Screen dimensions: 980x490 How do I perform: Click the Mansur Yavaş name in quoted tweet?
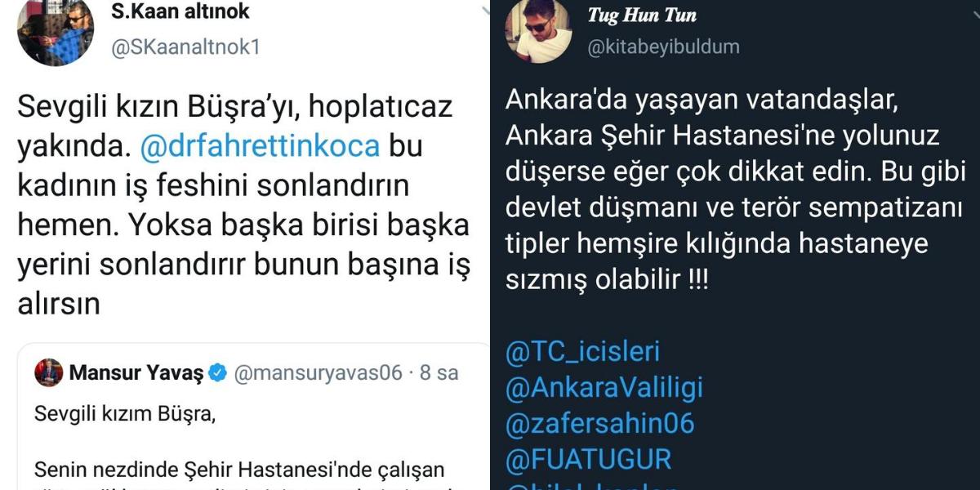coord(136,373)
